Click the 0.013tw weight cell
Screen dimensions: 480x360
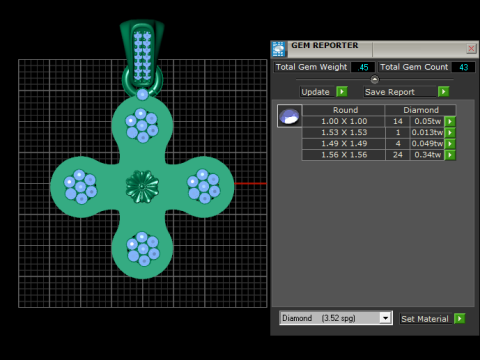(427, 133)
